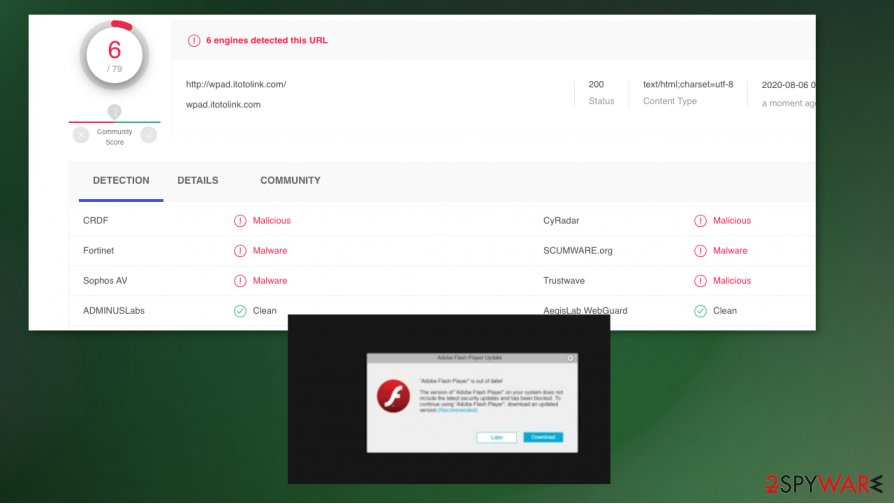
Task: Click the community score upvote check icon
Action: 149,135
